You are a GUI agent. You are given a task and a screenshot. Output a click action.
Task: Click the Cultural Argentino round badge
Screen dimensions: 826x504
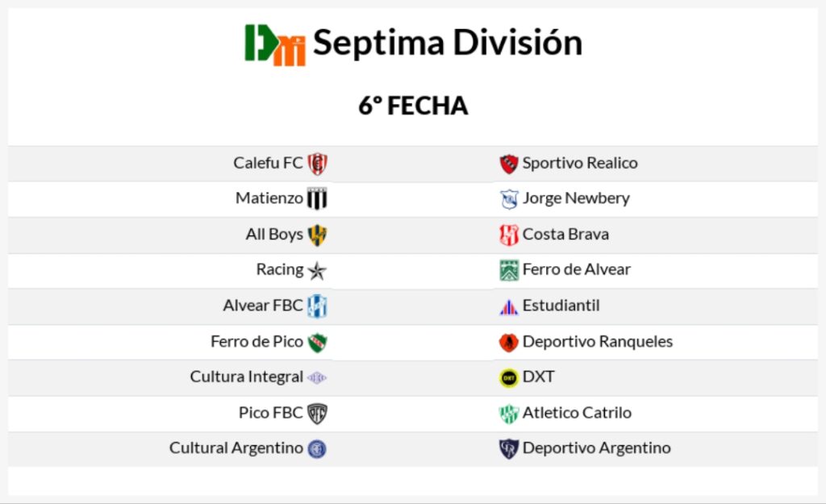tap(318, 448)
